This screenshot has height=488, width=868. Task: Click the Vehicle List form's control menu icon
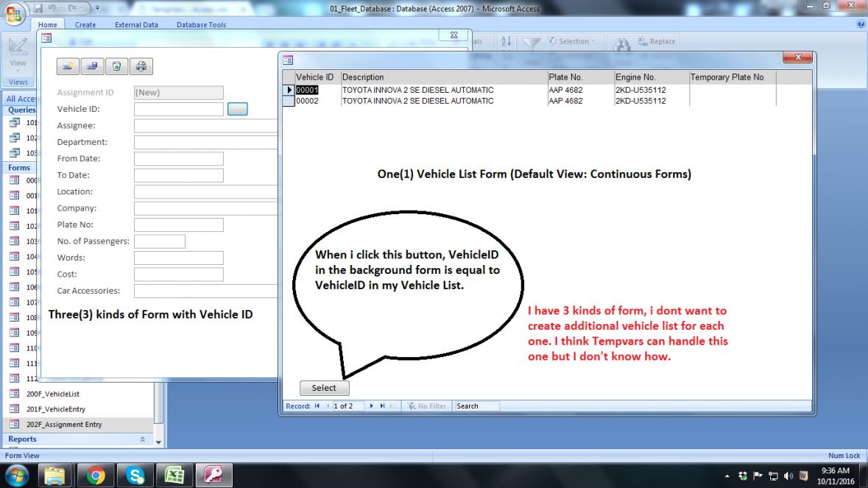click(288, 60)
